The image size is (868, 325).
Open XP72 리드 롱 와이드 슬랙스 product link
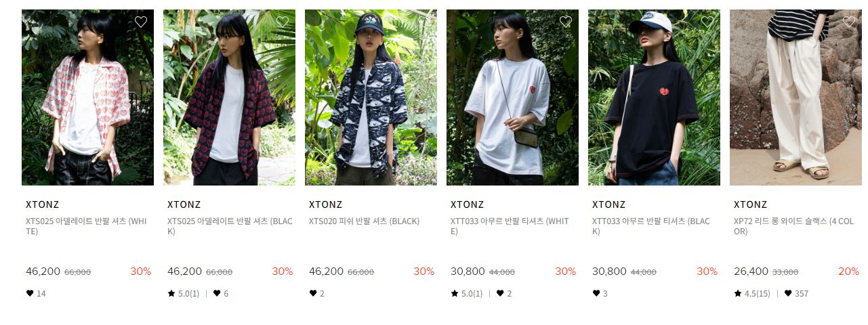tap(793, 226)
